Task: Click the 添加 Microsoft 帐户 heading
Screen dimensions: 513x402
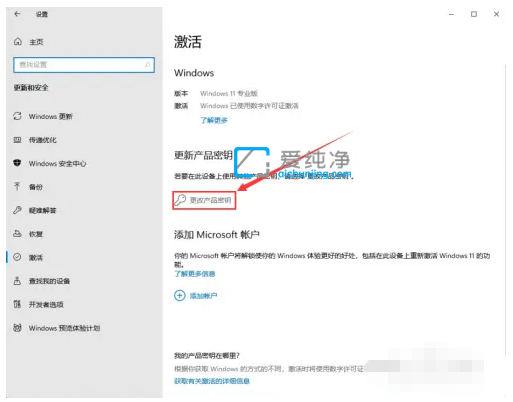Action: click(x=217, y=235)
